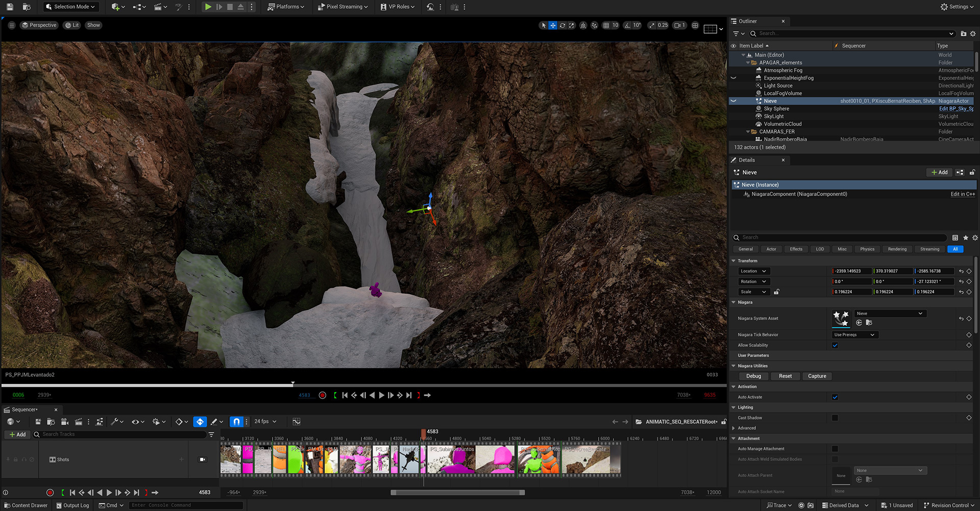Toggle visibility of the Nieve actor
Viewport: 980px width, 511px height.
tap(733, 101)
